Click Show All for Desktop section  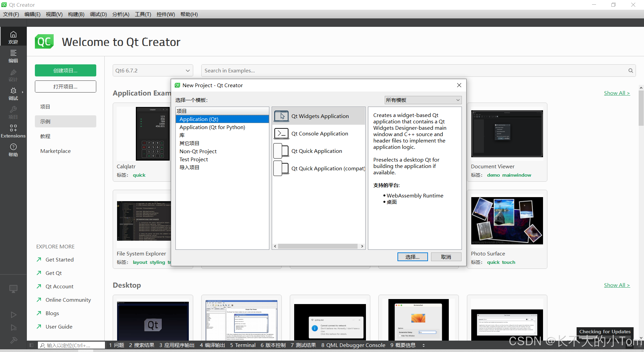(617, 285)
